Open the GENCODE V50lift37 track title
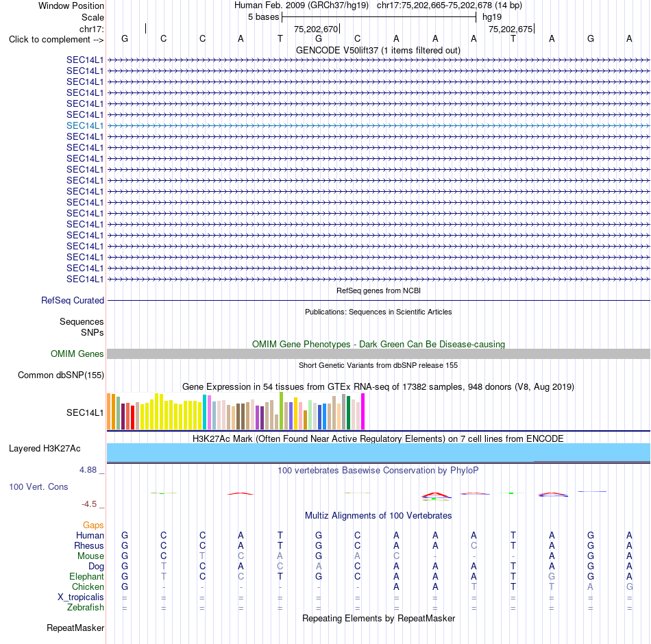Screen dimensions: 651x644 tap(378, 50)
